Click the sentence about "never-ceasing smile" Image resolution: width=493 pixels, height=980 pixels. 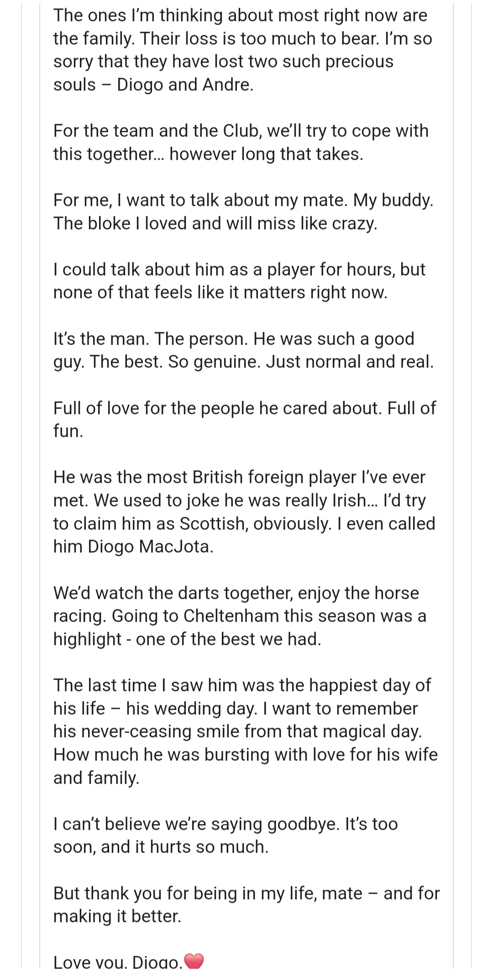click(237, 732)
